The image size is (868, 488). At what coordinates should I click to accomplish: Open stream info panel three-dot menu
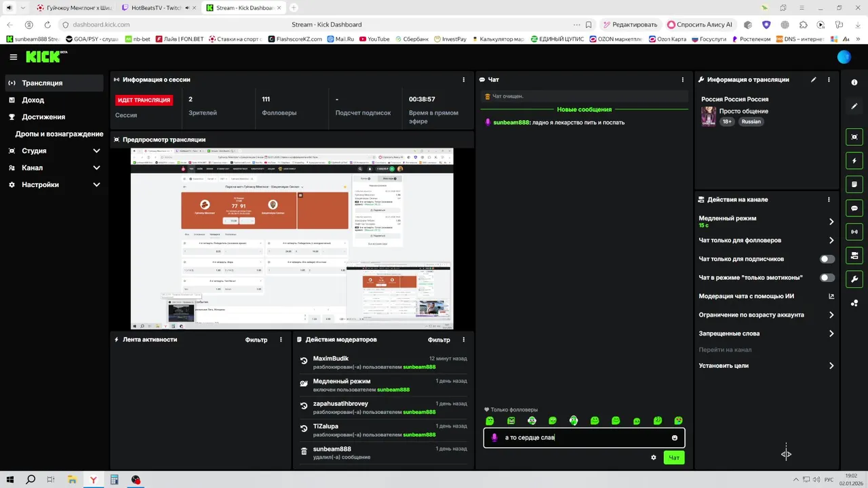click(829, 79)
